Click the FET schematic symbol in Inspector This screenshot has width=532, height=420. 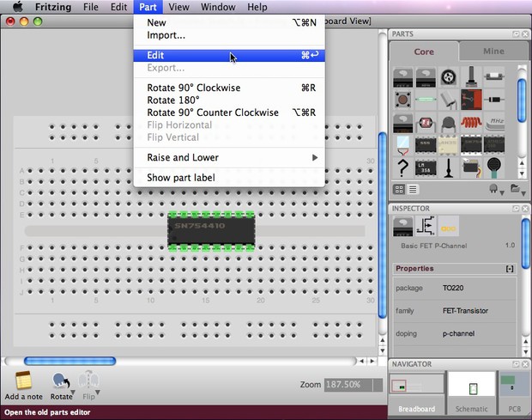tap(426, 226)
